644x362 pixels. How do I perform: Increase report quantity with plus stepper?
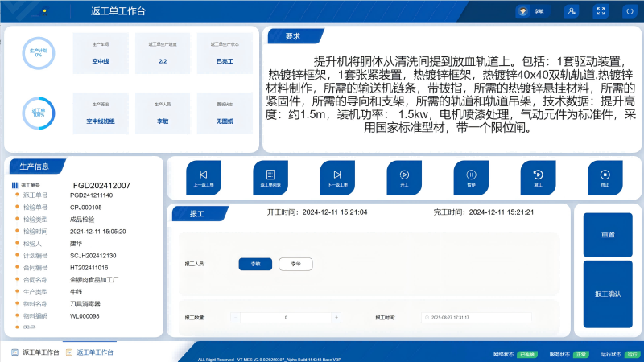336,318
